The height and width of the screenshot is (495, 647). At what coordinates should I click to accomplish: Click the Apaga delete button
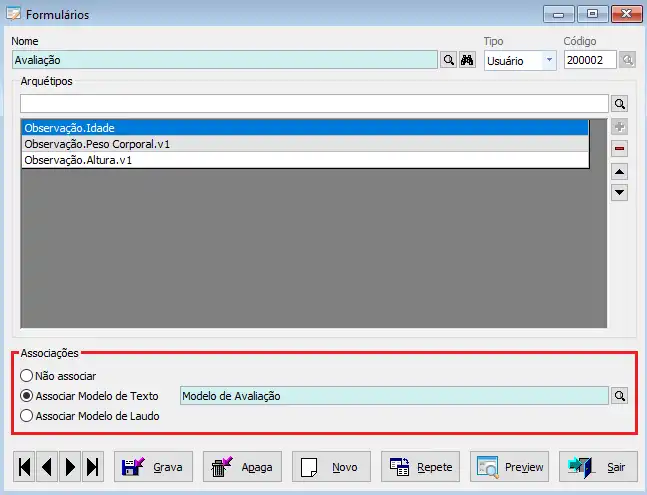pos(242,467)
